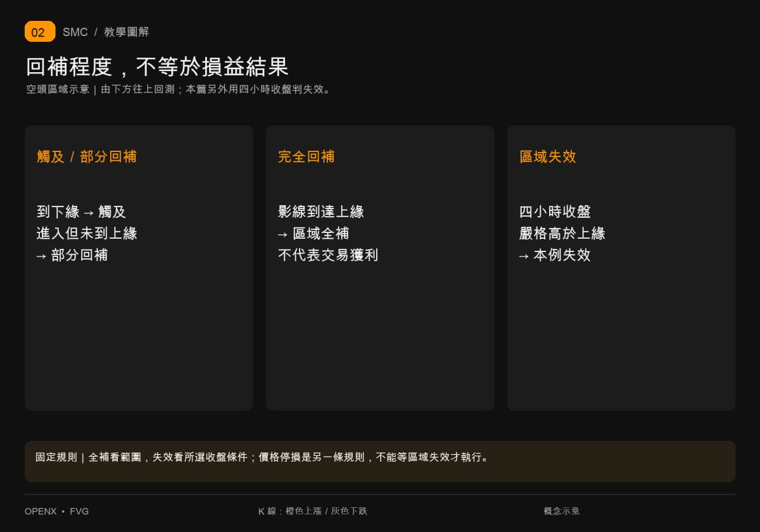Click the orange 02 badge
This screenshot has width=760, height=532.
point(40,32)
